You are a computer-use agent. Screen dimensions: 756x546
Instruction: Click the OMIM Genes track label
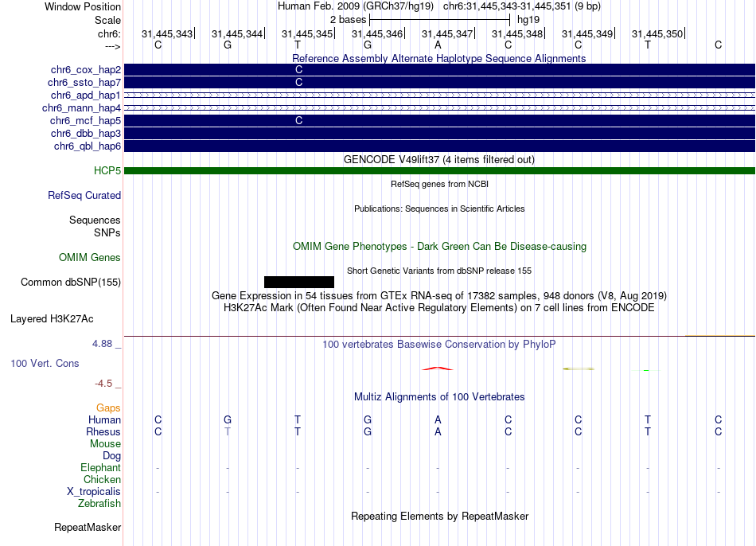tap(90, 258)
